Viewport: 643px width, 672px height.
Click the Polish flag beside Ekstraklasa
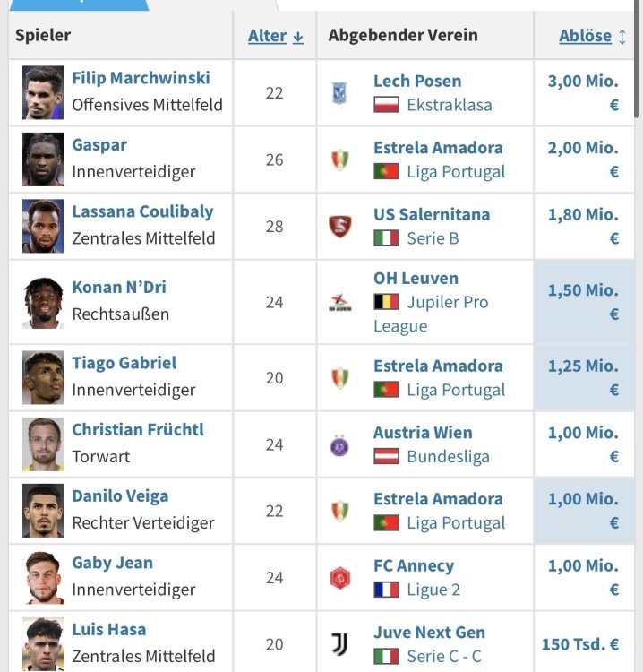pyautogui.click(x=386, y=105)
